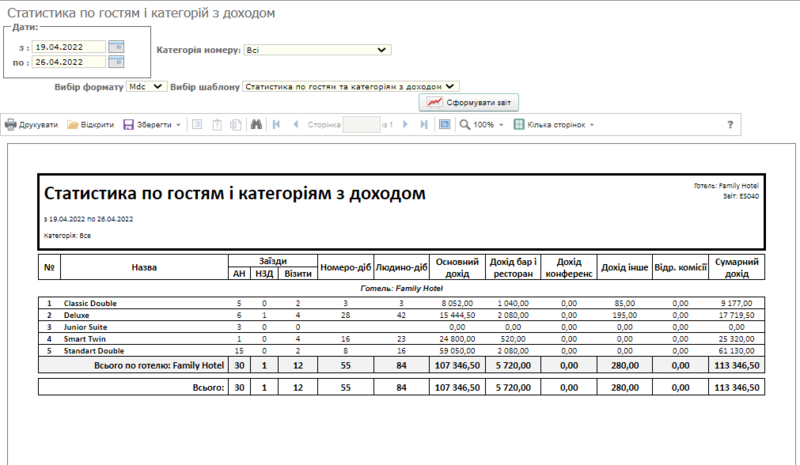
Task: Click the Зберегти save icon
Action: pyautogui.click(x=129, y=125)
